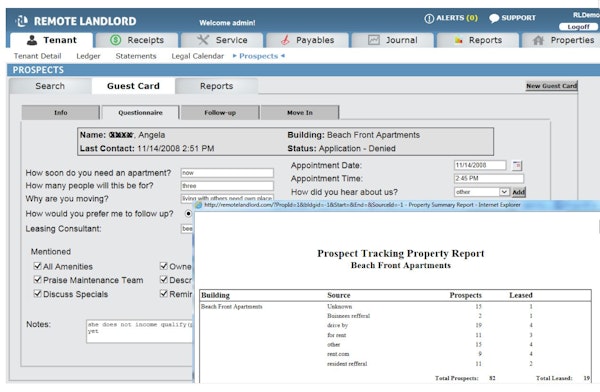Click the Prospects column header in report
Image resolution: width=600 pixels, height=392 pixels.
(465, 295)
